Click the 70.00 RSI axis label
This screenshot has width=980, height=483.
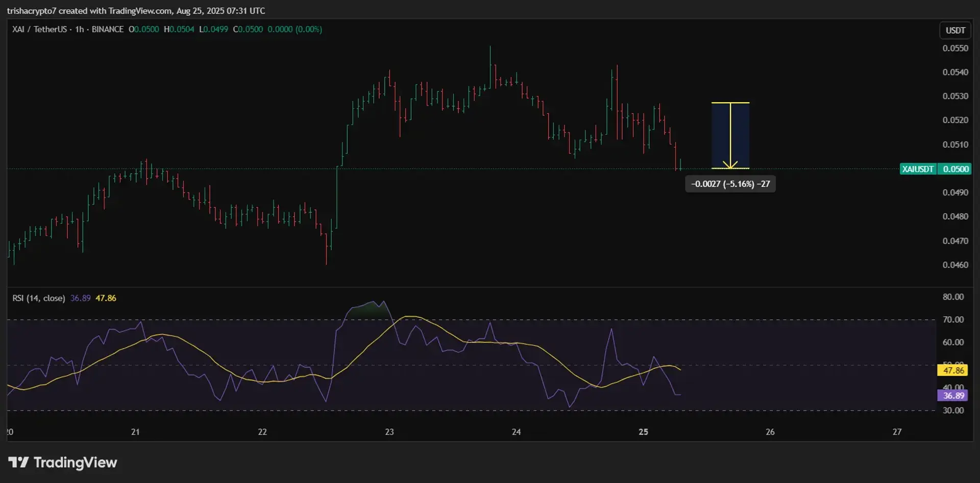coord(953,320)
